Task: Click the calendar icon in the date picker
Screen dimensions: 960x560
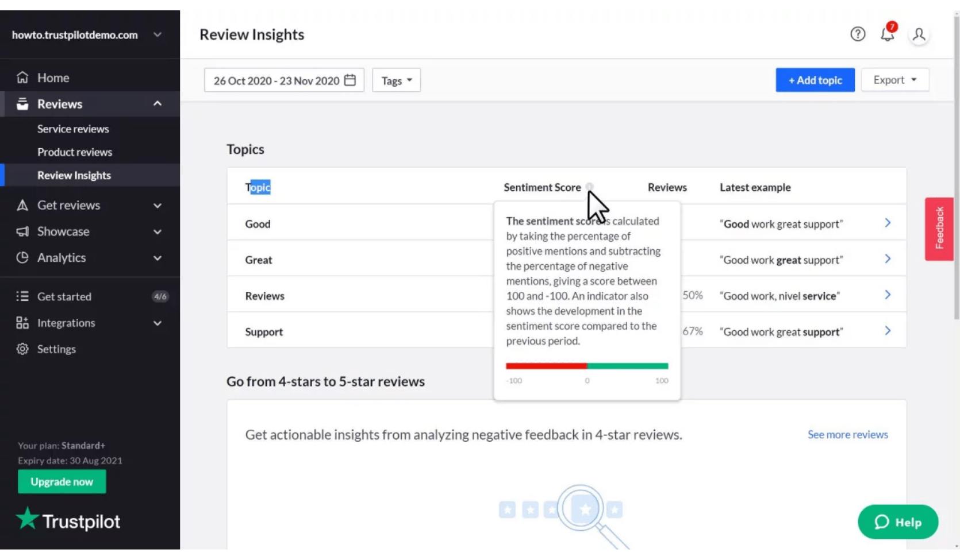Action: pyautogui.click(x=350, y=80)
